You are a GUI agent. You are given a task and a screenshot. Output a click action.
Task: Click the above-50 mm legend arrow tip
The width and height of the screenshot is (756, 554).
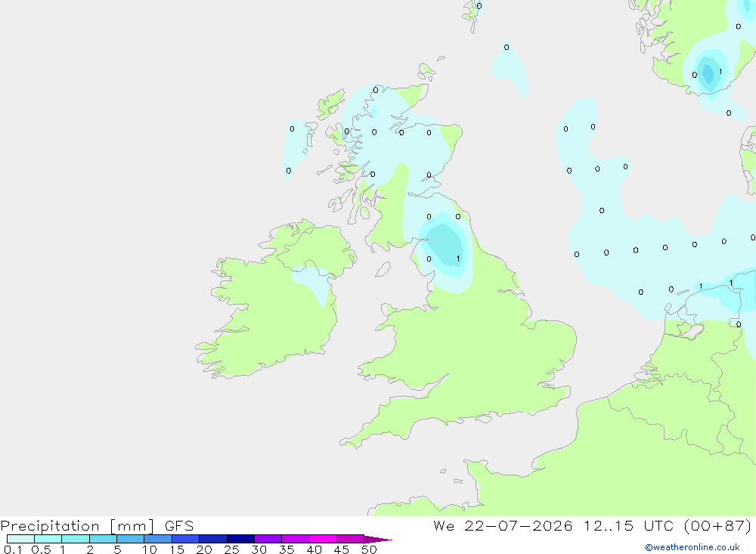tap(378, 540)
